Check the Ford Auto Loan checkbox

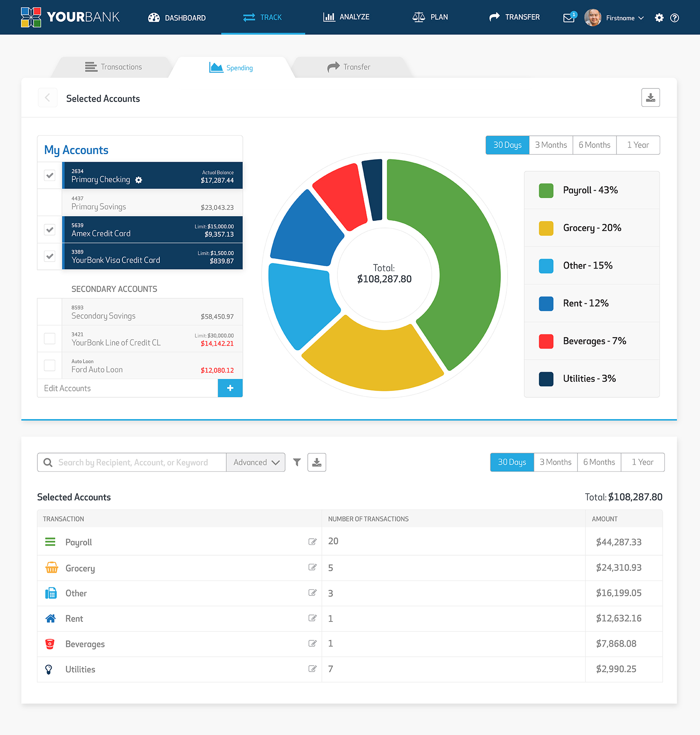point(49,365)
